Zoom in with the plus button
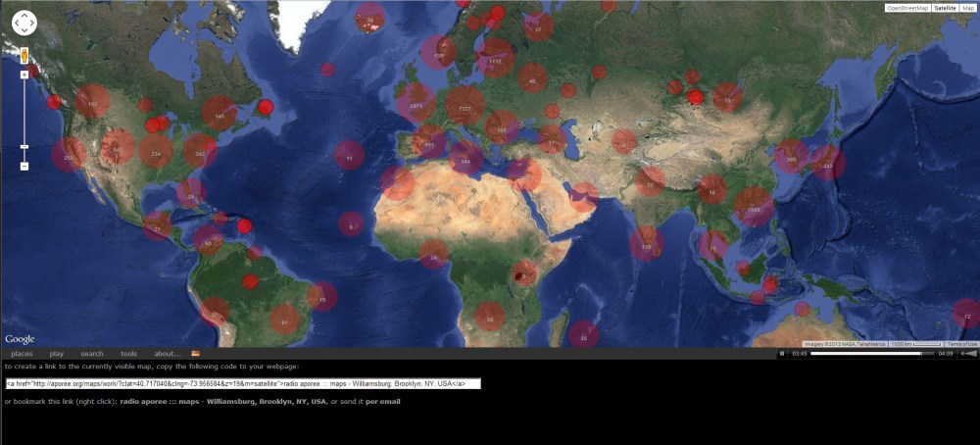This screenshot has height=445, width=980. pyautogui.click(x=24, y=74)
